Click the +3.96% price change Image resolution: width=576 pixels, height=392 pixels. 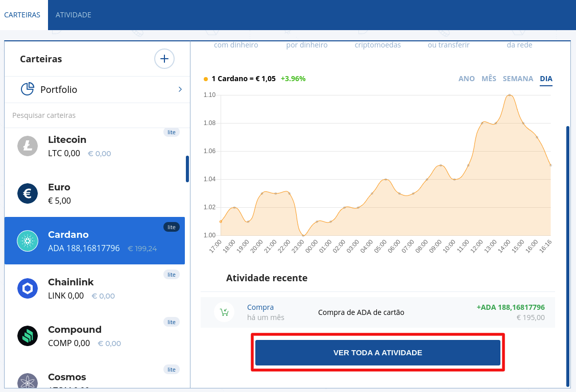click(293, 79)
